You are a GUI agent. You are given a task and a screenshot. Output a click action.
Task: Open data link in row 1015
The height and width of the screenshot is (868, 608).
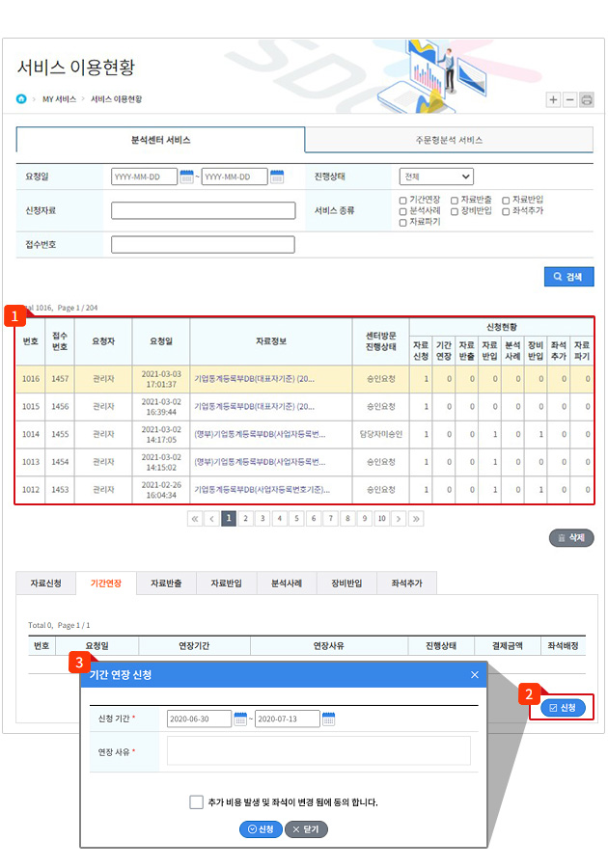254,407
